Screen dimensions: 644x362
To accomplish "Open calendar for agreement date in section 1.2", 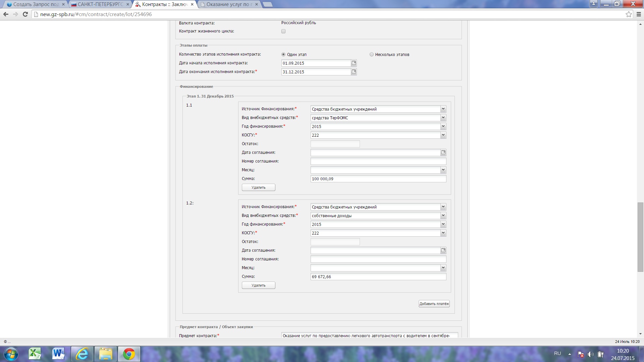I will point(443,250).
